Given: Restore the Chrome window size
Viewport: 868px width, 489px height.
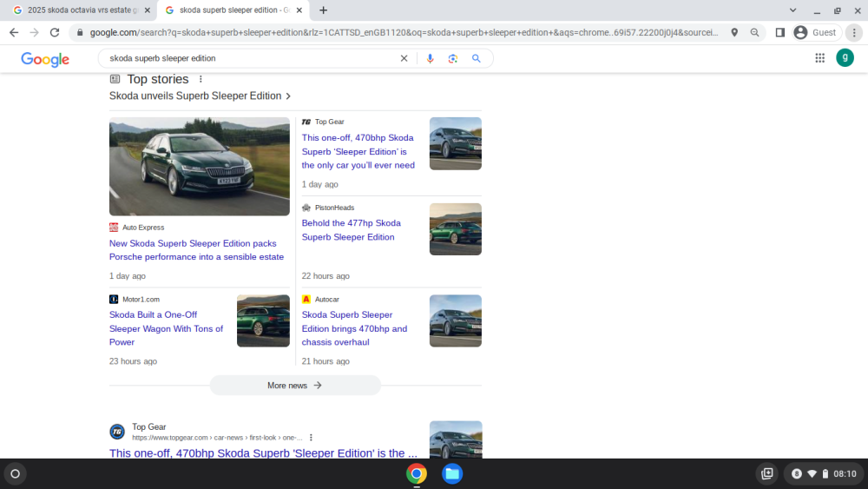Looking at the screenshot, I should click(837, 10).
